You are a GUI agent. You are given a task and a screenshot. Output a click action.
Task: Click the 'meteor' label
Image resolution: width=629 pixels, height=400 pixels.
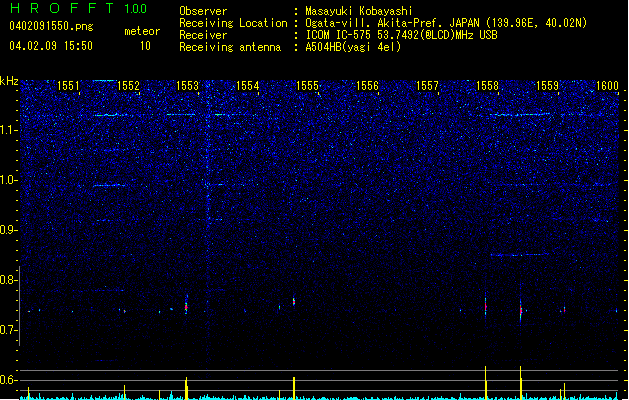point(142,31)
